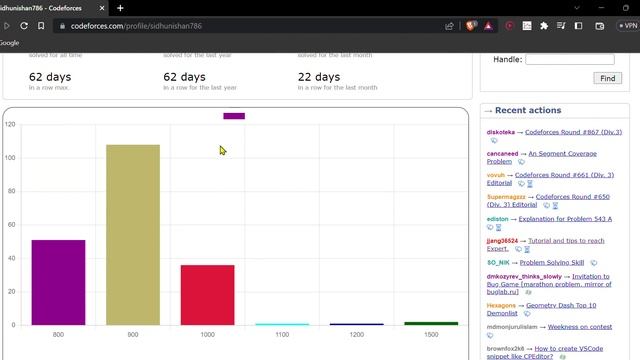Click comment icon under Weekness on contest
The image size is (640, 360).
490,336
